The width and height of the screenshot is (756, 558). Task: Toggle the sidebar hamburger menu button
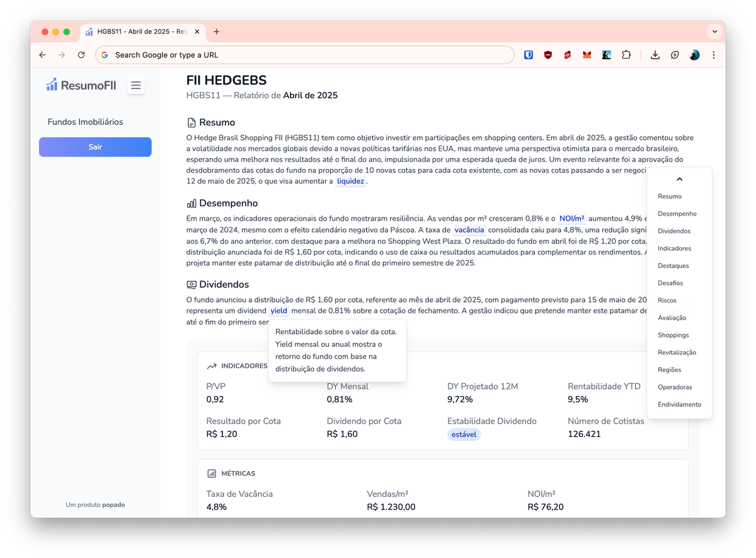click(135, 85)
